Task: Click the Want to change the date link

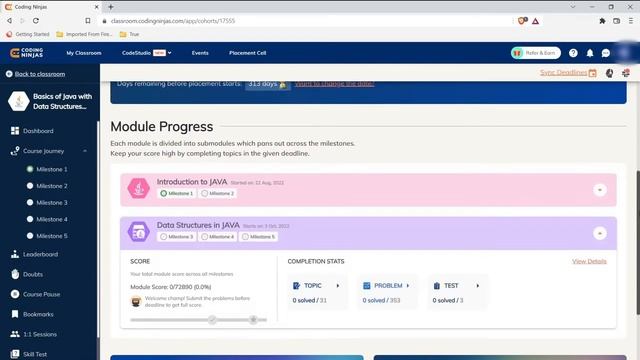Action: click(x=334, y=84)
